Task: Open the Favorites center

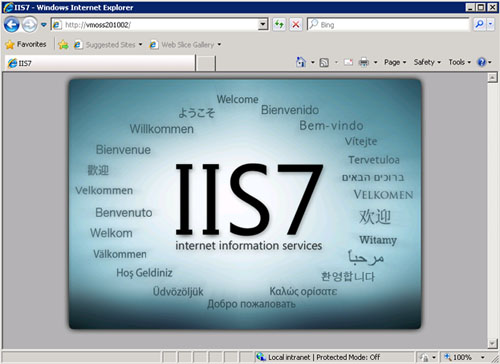Action: 26,44
